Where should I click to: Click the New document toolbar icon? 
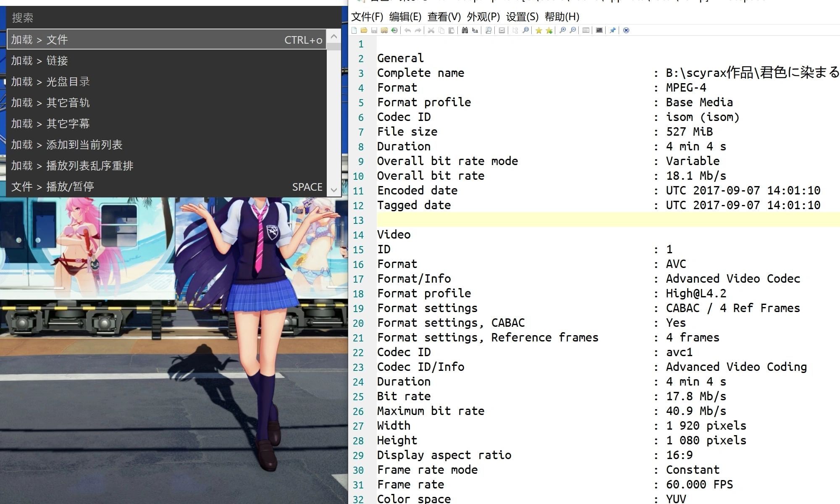coord(354,30)
